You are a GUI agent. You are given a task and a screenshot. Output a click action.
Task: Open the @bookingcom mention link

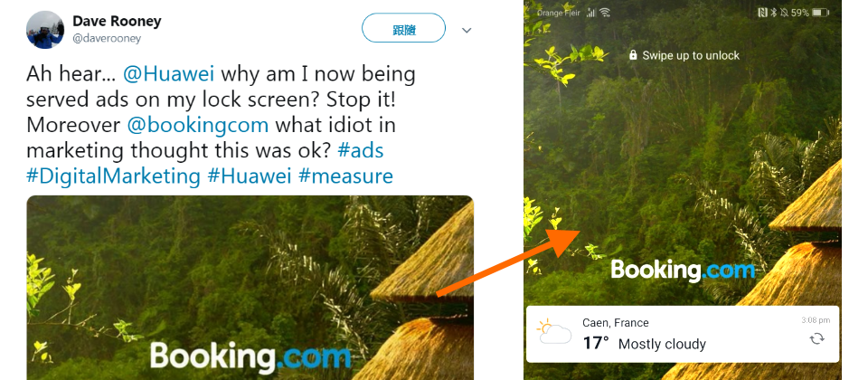click(198, 125)
